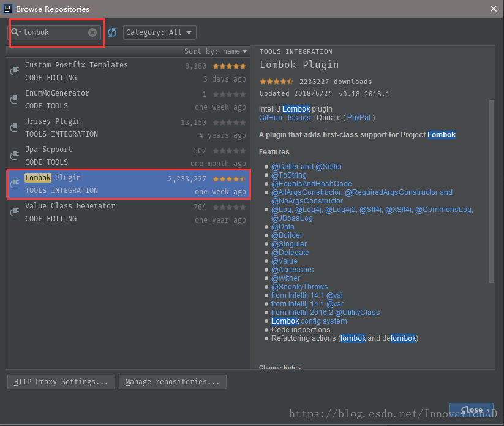This screenshot has width=504, height=426.
Task: Click Manage repositories button
Action: 172,382
